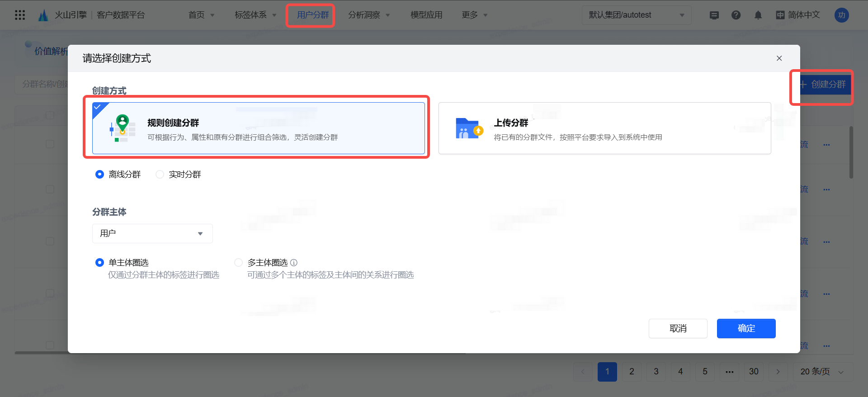Go to page 5
This screenshot has height=397, width=868.
tap(705, 372)
